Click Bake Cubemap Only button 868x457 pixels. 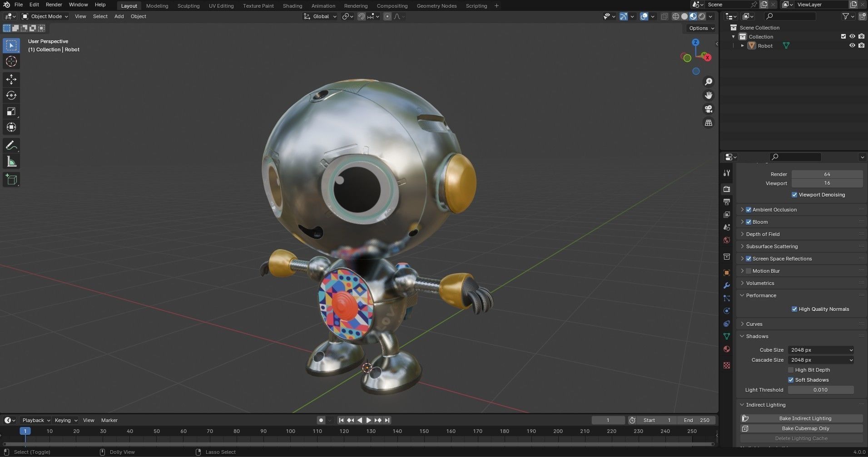pyautogui.click(x=802, y=428)
